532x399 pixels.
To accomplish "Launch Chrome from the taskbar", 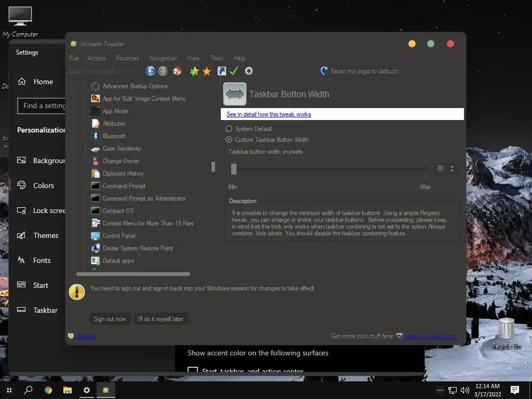I will [48, 390].
